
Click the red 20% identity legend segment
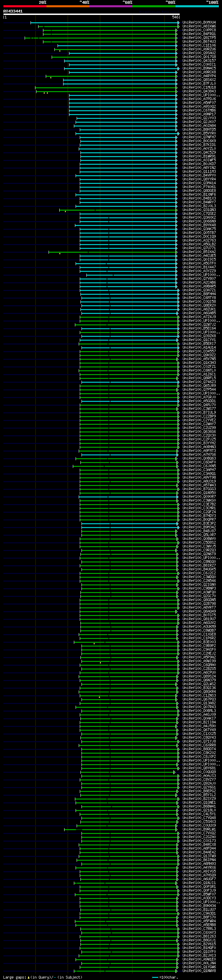click(x=25, y=6)
